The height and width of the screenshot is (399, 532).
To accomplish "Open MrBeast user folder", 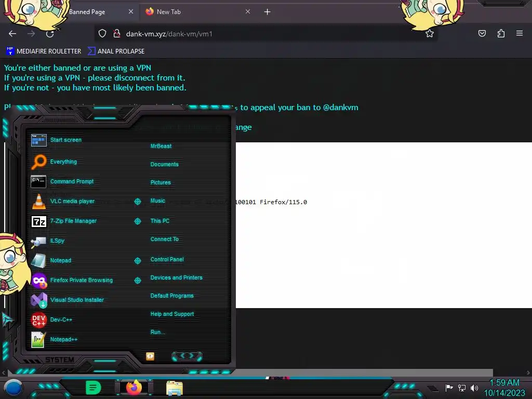I will (161, 146).
